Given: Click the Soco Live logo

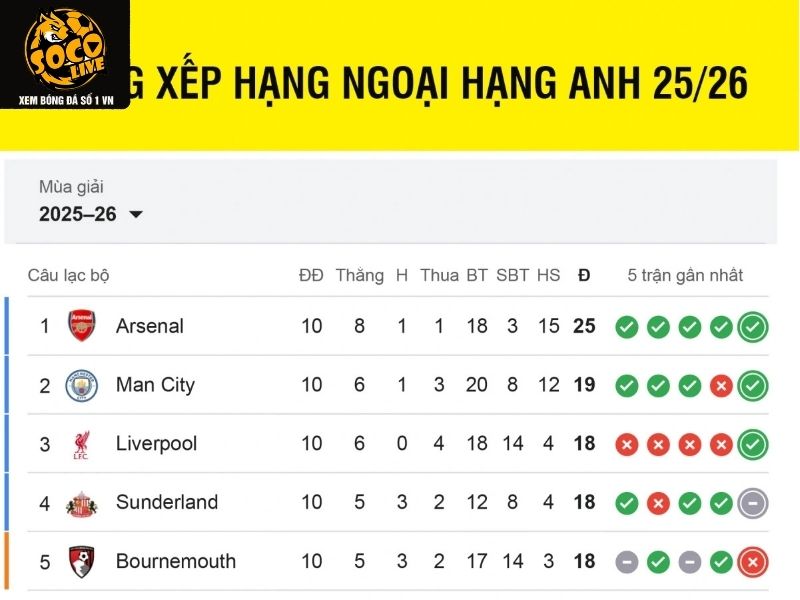Looking at the screenshot, I should coord(64,55).
